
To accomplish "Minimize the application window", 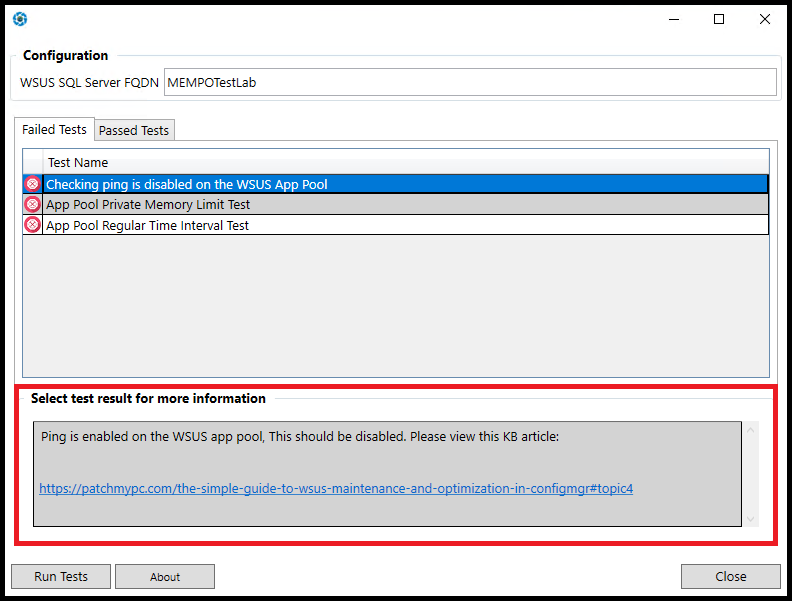I will point(672,19).
